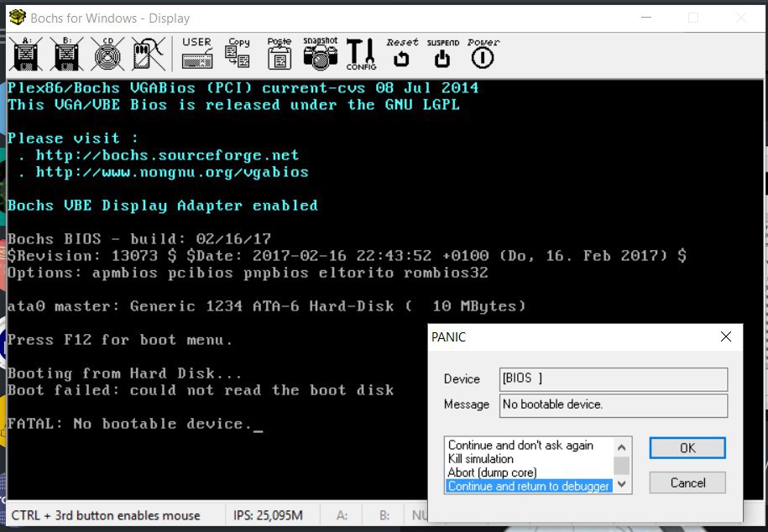The image size is (768, 532).
Task: Click the list's scroll down arrow
Action: click(x=622, y=484)
